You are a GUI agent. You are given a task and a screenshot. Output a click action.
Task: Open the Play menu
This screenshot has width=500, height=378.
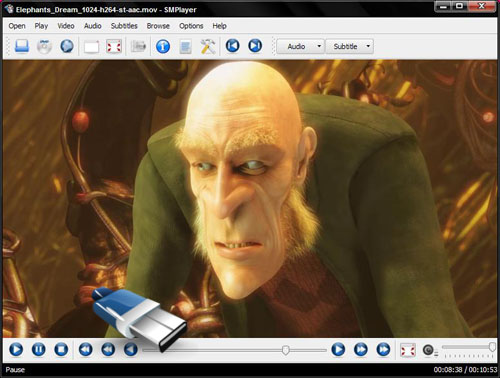(x=41, y=26)
